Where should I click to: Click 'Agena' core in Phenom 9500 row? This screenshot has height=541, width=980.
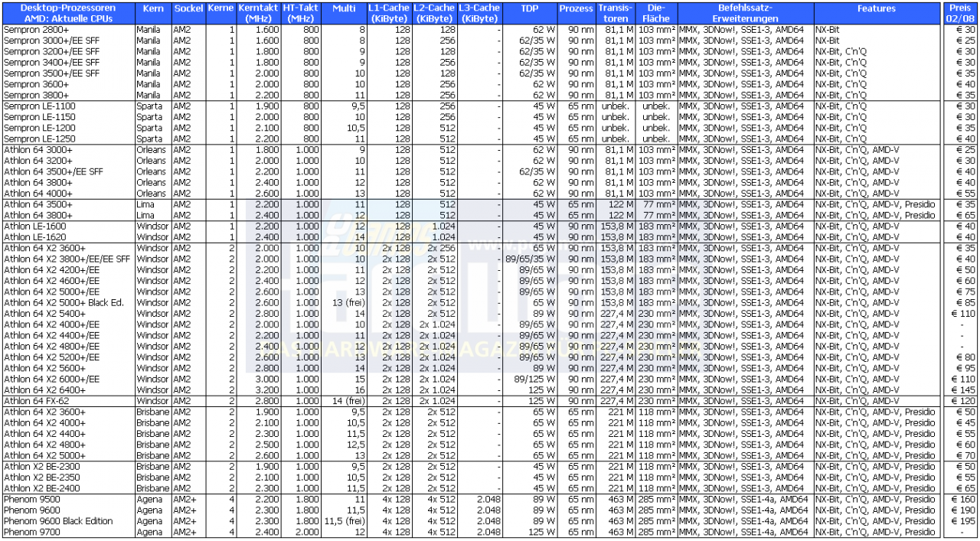149,499
